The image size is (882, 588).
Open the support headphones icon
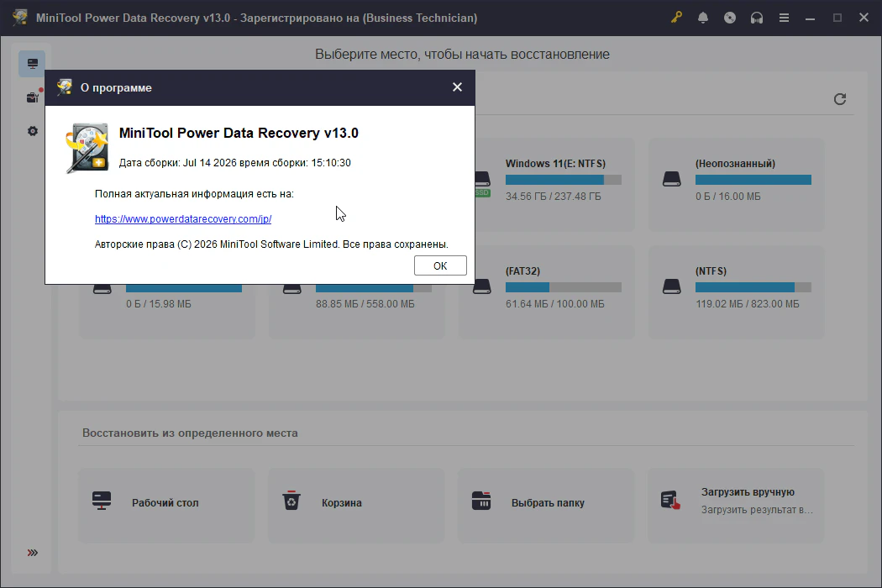[757, 18]
